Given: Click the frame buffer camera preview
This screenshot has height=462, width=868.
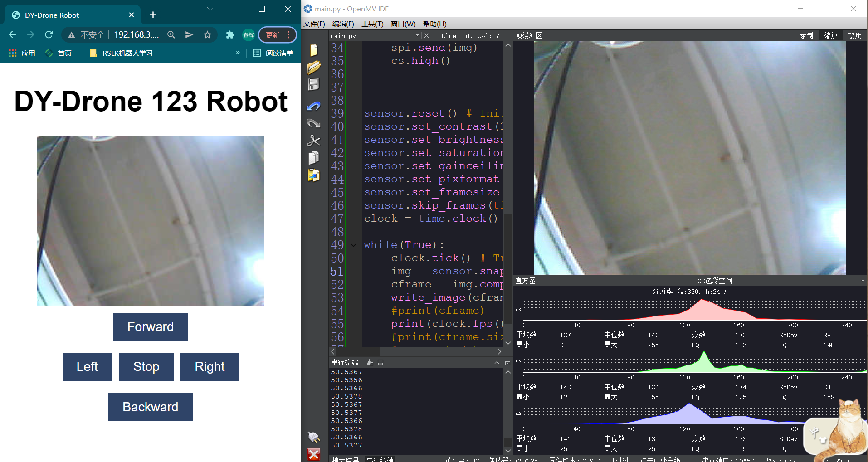Looking at the screenshot, I should (690, 158).
